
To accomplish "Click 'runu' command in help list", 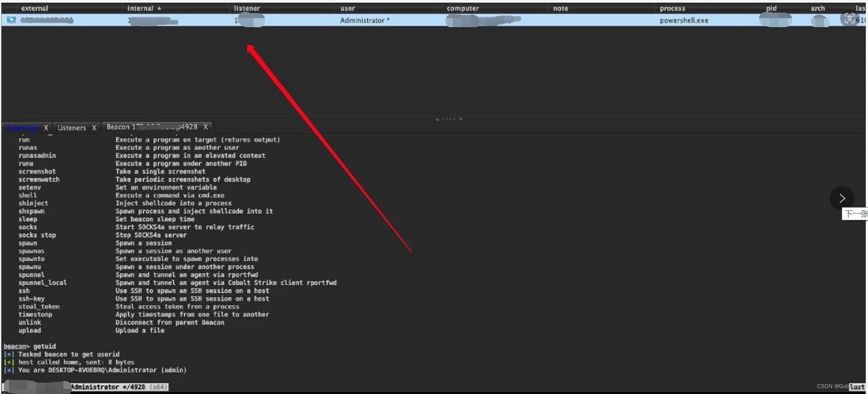I will coord(26,163).
